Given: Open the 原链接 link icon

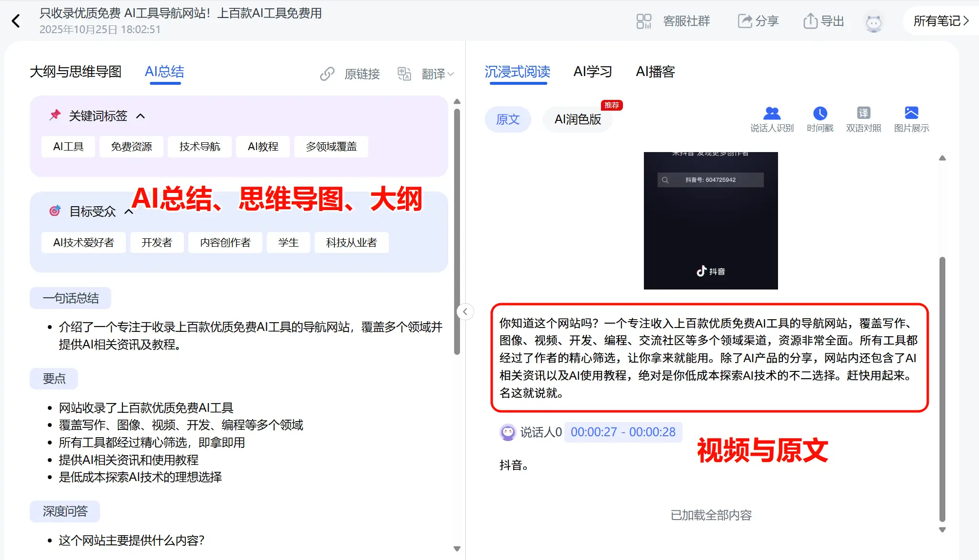Looking at the screenshot, I should 327,74.
